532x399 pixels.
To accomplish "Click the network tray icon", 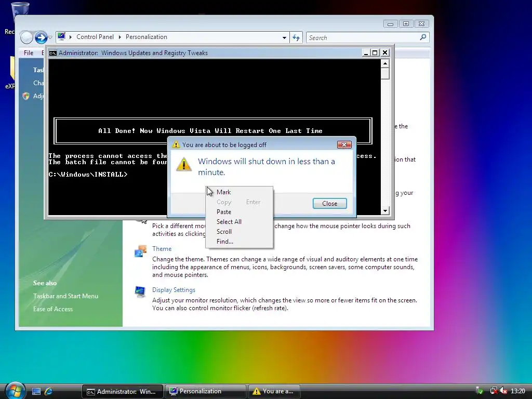I will click(494, 391).
